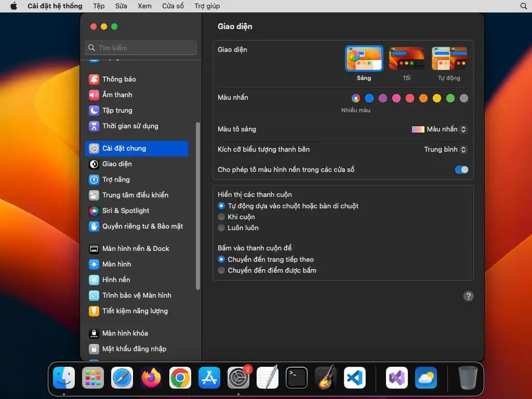Click Trung tâm điều khiển icon
The width and height of the screenshot is (532, 399).
(94, 195)
